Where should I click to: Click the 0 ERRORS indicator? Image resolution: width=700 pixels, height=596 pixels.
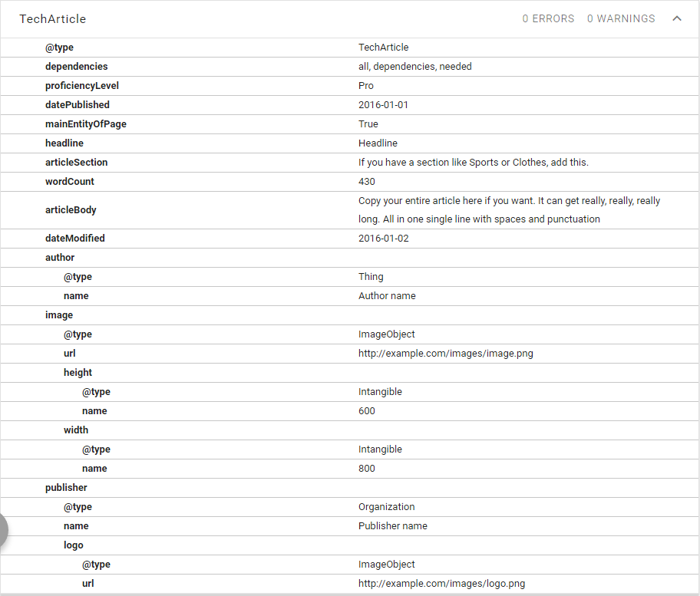click(548, 19)
